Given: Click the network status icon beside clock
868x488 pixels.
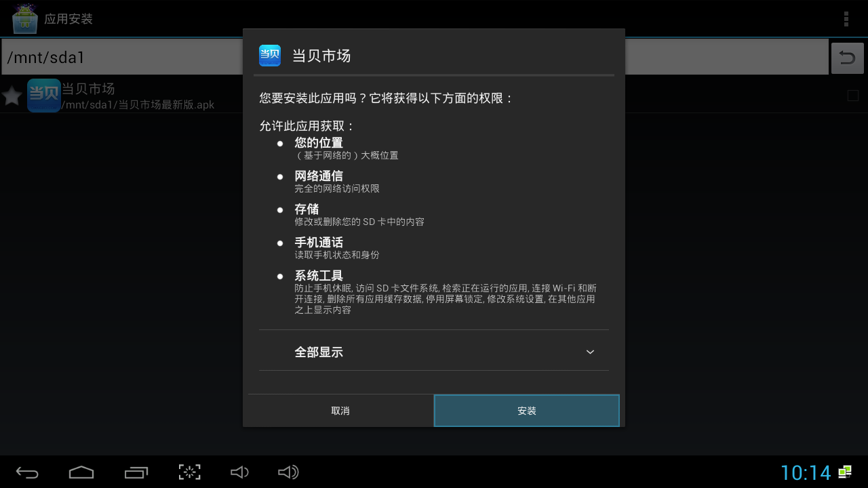Looking at the screenshot, I should pos(845,472).
